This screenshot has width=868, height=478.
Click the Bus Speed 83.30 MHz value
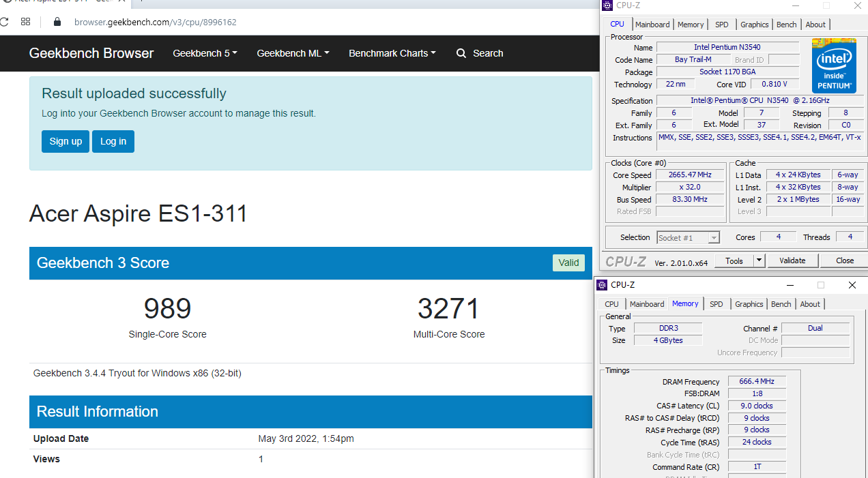[x=689, y=200]
